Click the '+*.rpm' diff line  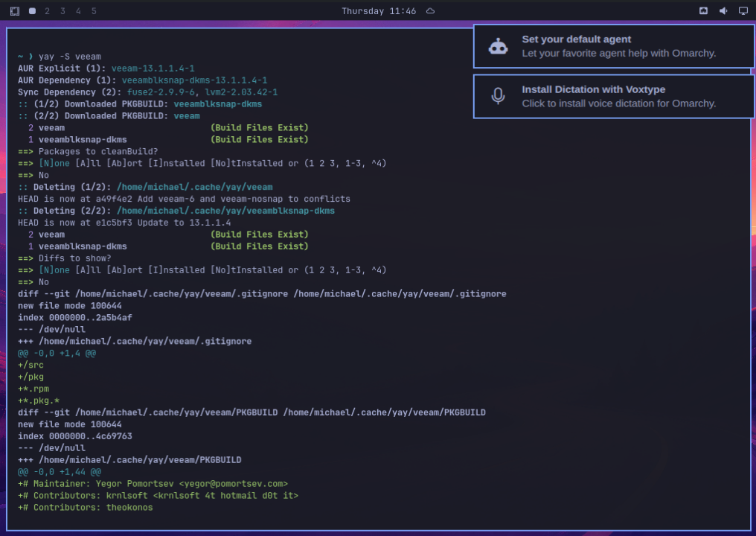[33, 389]
